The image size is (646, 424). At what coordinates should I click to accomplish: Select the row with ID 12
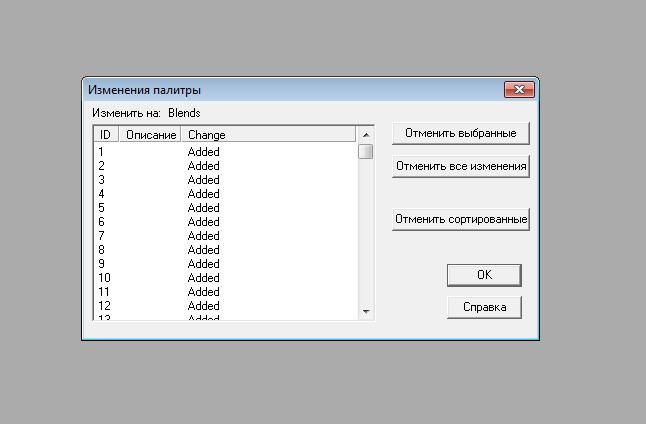pos(104,306)
